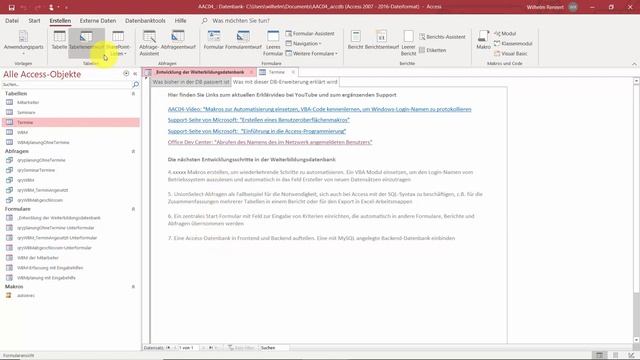
Task: Open the Datei menu
Action: [12, 20]
